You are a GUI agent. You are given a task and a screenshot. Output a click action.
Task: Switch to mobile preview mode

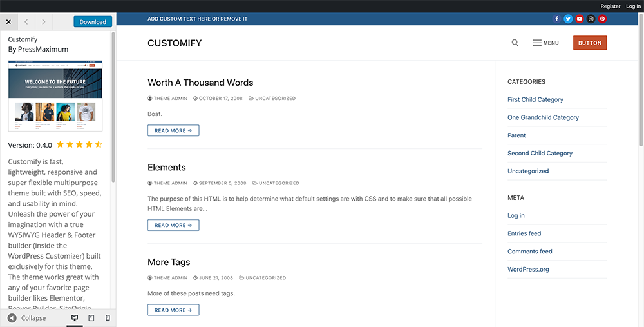click(108, 318)
